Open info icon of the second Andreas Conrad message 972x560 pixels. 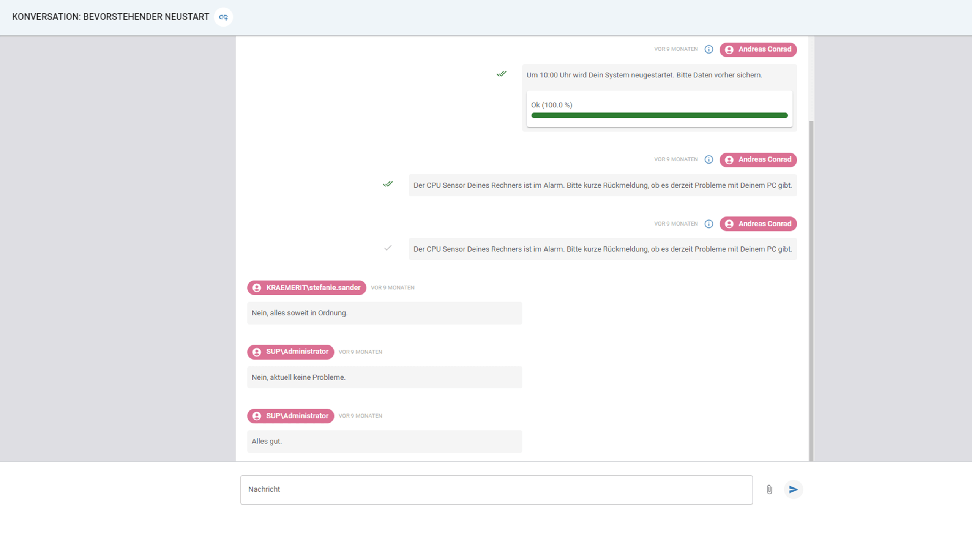708,159
